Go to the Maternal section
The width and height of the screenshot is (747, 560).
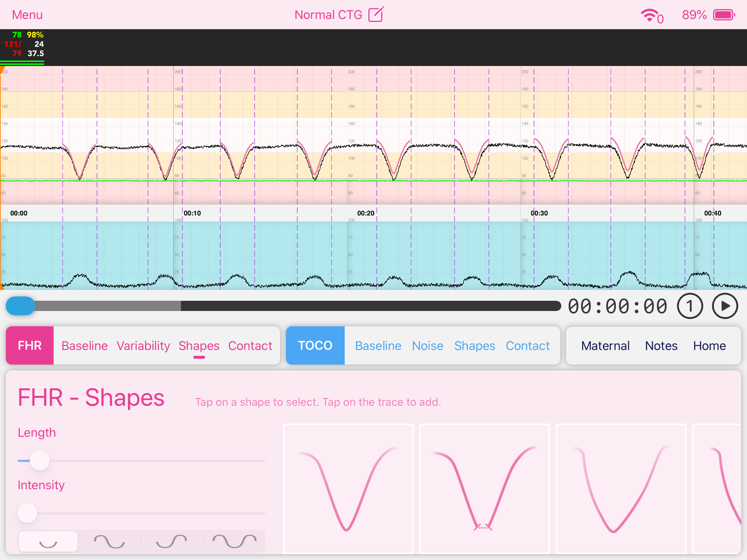[x=605, y=346]
